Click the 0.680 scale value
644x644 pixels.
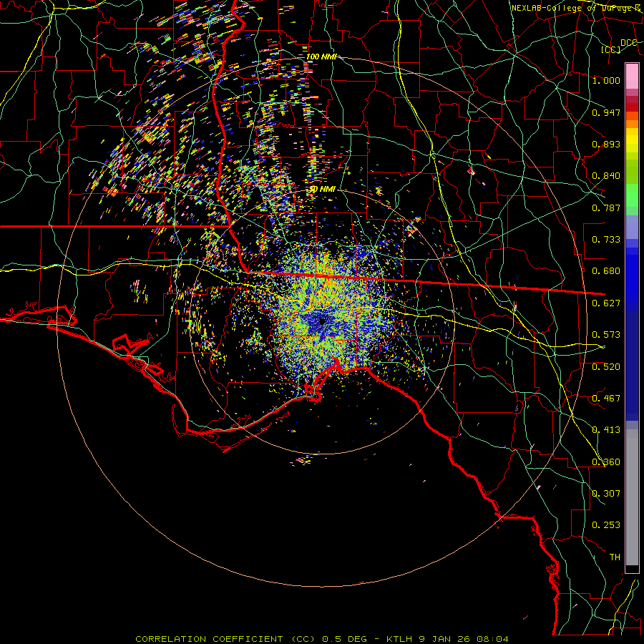pos(606,271)
